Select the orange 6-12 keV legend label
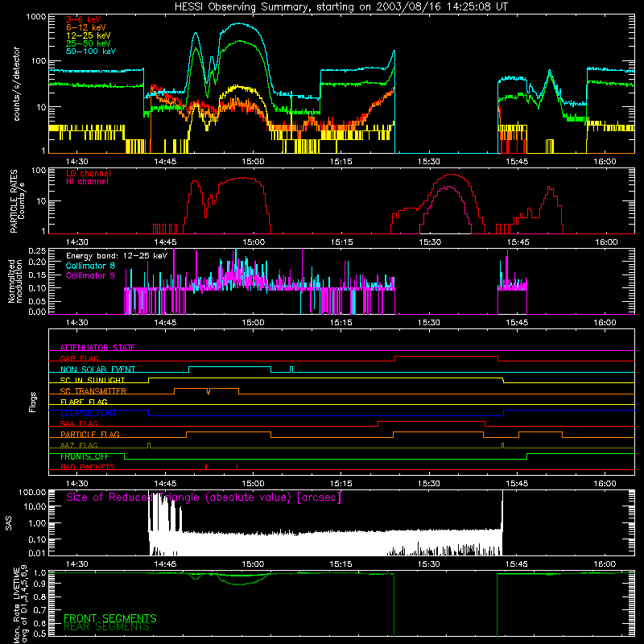The width and height of the screenshot is (644, 644). coord(85,27)
